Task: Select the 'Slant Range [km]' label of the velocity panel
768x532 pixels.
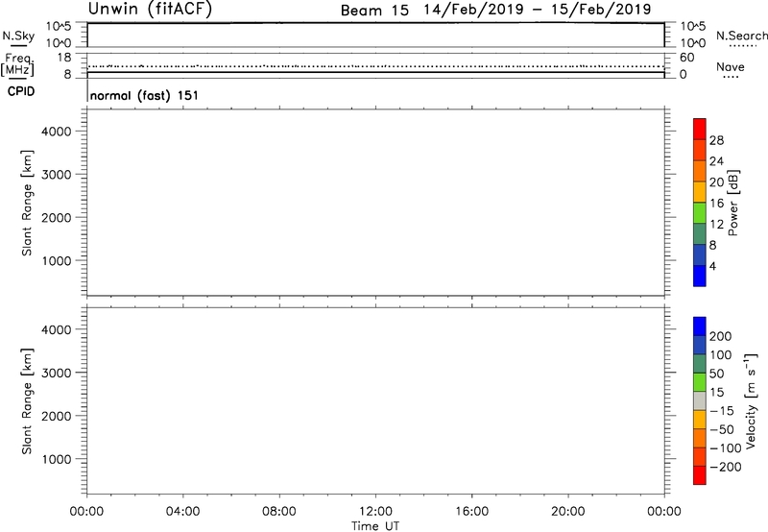Action: 27,401
